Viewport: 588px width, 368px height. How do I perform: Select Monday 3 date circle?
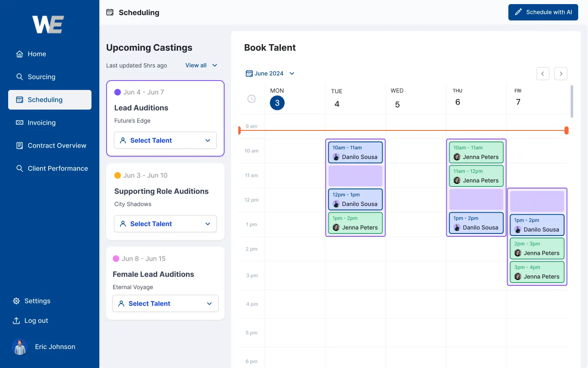tap(277, 103)
